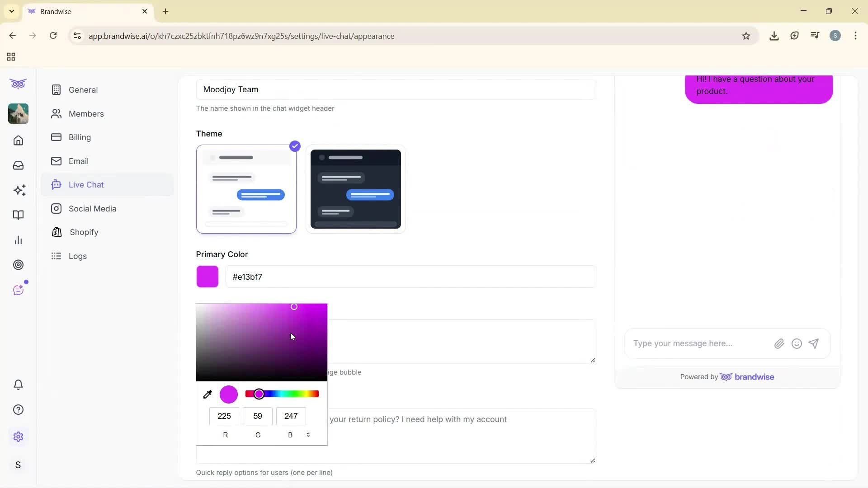The height and width of the screenshot is (488, 868).
Task: Click the attachment paperclip in the chat widget
Action: coord(779,343)
